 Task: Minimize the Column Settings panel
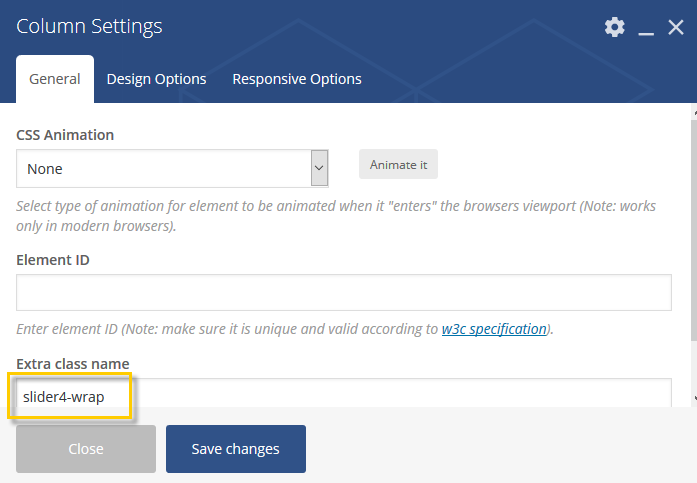point(646,28)
